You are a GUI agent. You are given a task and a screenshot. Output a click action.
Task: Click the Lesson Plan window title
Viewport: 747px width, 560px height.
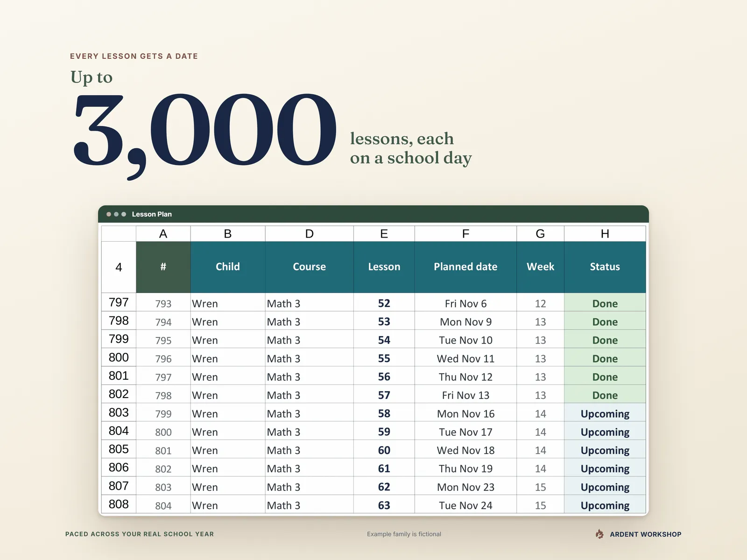pyautogui.click(x=152, y=214)
